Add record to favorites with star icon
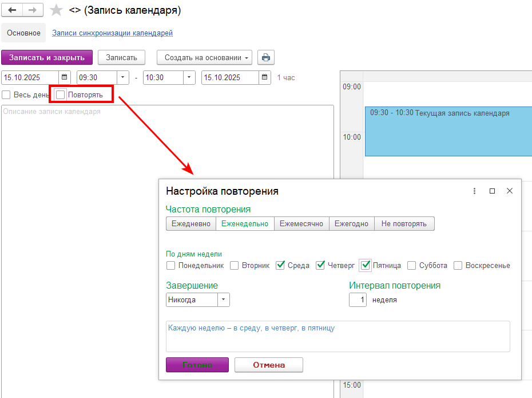The height and width of the screenshot is (398, 532). 56,10
